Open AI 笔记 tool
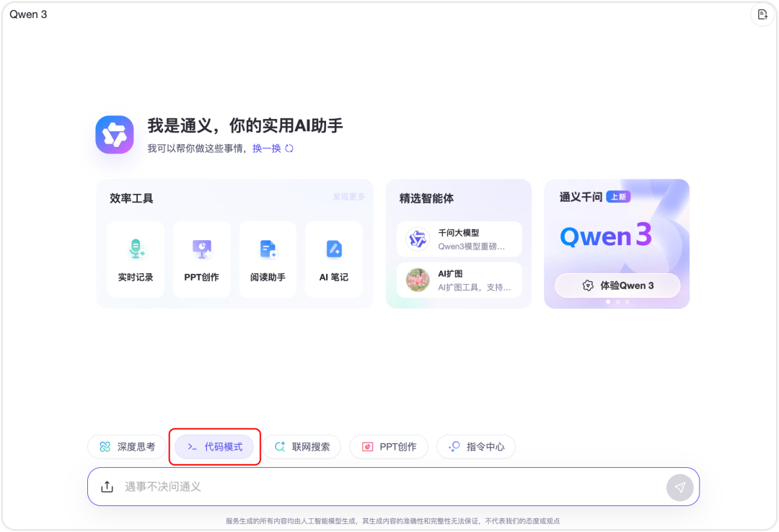This screenshot has width=779, height=532. (334, 260)
